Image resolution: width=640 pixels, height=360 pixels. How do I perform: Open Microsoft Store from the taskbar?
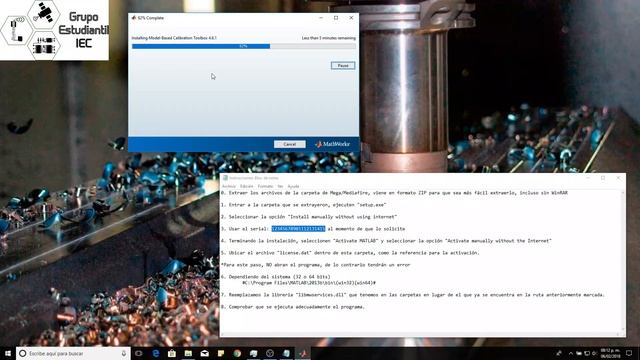click(x=172, y=353)
